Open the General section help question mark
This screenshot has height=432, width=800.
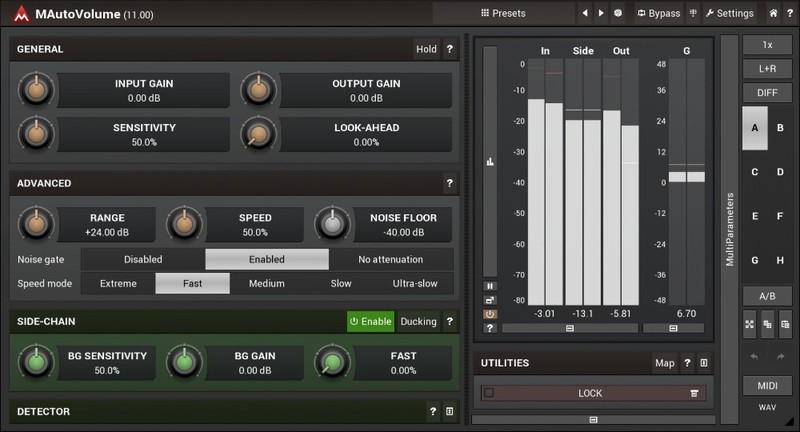[449, 49]
